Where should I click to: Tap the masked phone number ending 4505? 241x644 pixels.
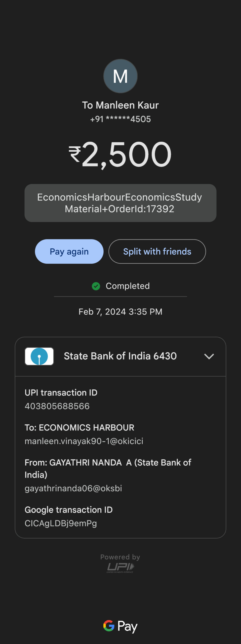click(x=120, y=119)
